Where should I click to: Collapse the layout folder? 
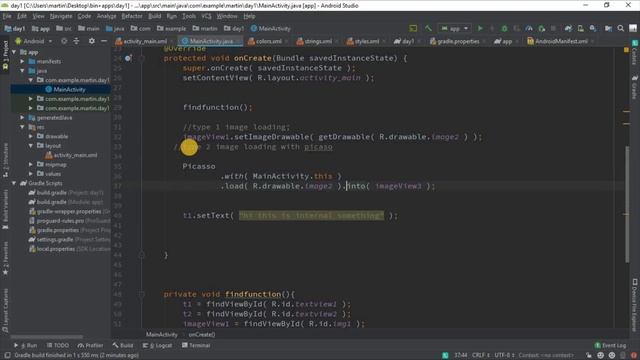click(x=31, y=146)
